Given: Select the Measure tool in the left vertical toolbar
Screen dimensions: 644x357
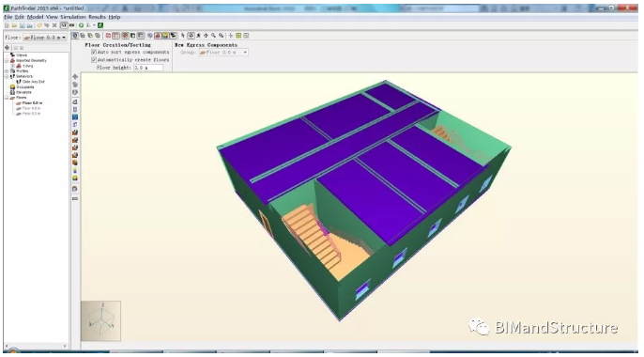Looking at the screenshot, I should click(75, 198).
